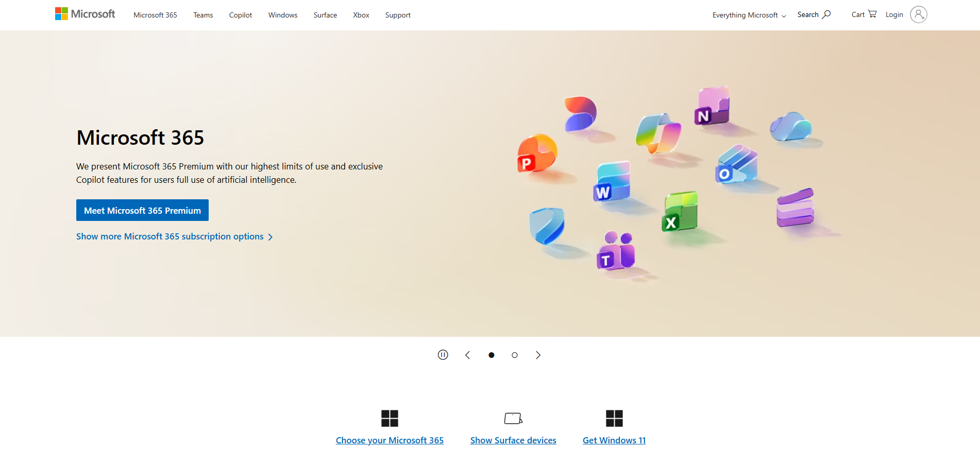Open the Show Surface devices link
980x464 pixels.
tap(513, 440)
